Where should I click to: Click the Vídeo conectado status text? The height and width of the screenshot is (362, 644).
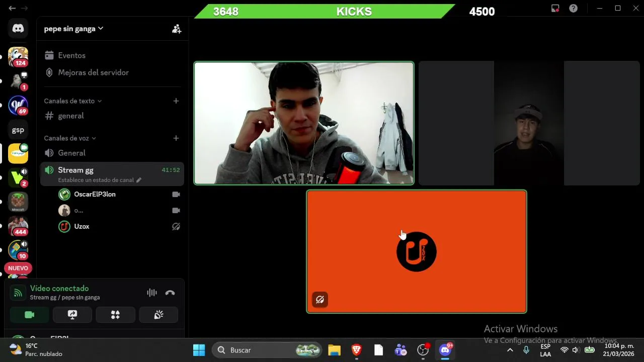coord(59,289)
